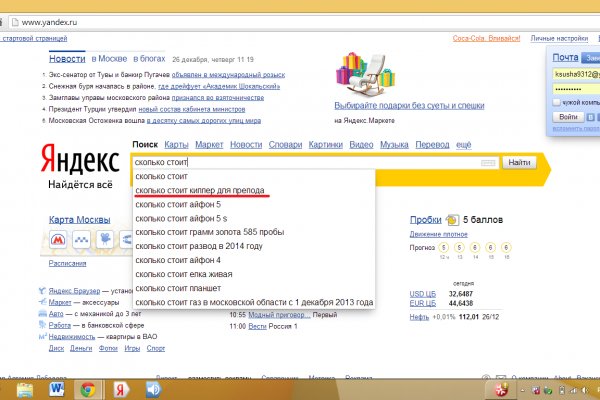Toggle the чужой компьютер checkbox
The width and height of the screenshot is (600, 400).
pyautogui.click(x=555, y=101)
